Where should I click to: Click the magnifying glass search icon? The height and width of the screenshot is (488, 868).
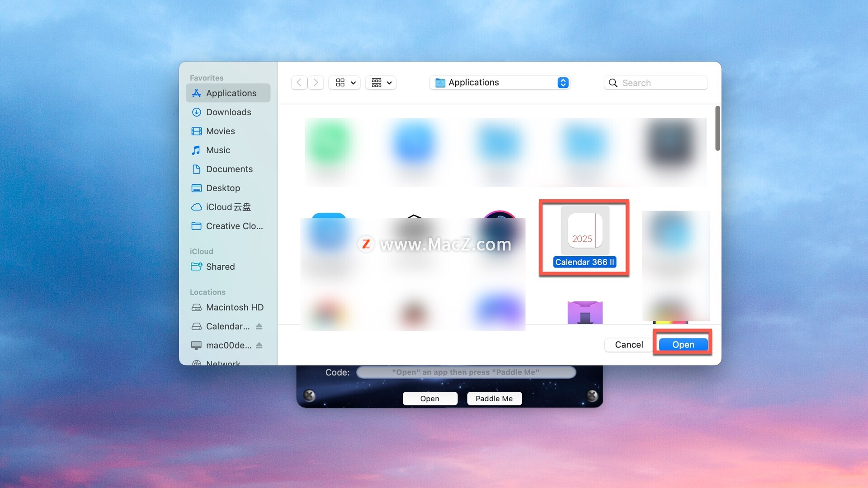[613, 83]
